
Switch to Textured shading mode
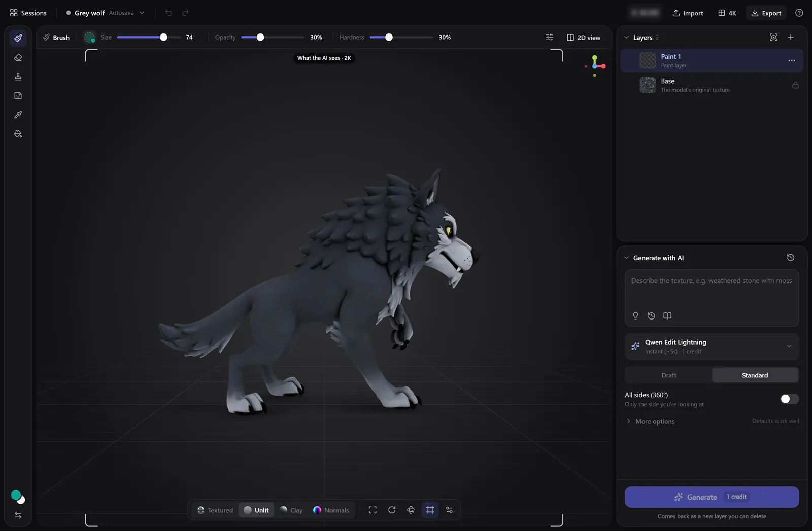pyautogui.click(x=215, y=510)
